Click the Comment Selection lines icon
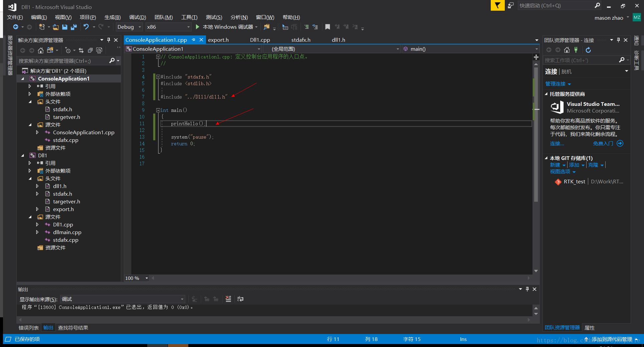 point(306,27)
